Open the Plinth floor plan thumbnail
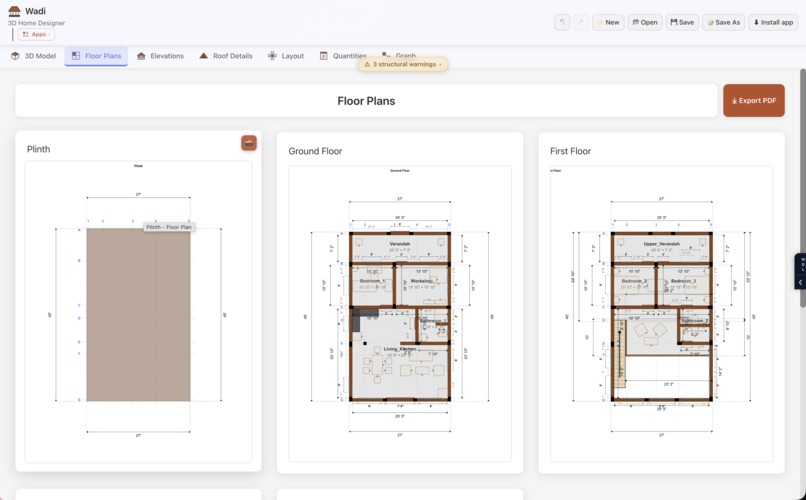This screenshot has width=806, height=500. 138,312
